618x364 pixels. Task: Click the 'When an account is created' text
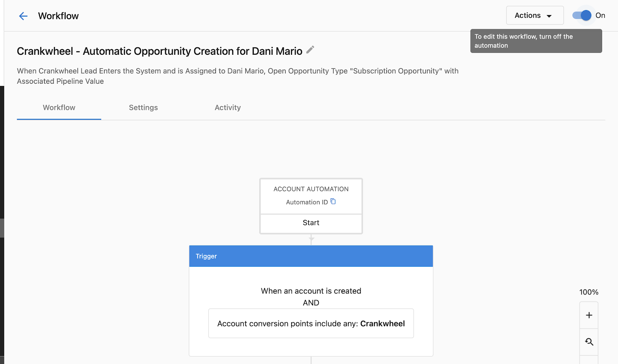coord(311,291)
